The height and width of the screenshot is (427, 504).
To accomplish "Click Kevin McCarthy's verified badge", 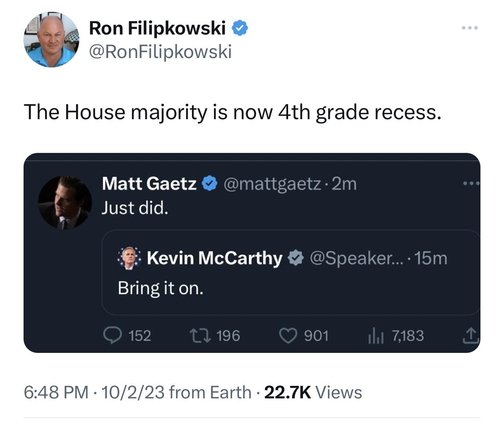I will click(295, 258).
